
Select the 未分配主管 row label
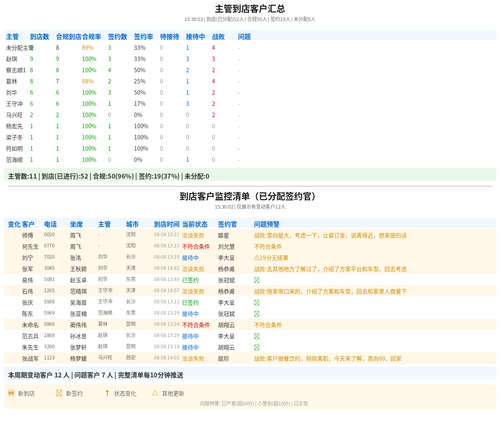coord(20,48)
